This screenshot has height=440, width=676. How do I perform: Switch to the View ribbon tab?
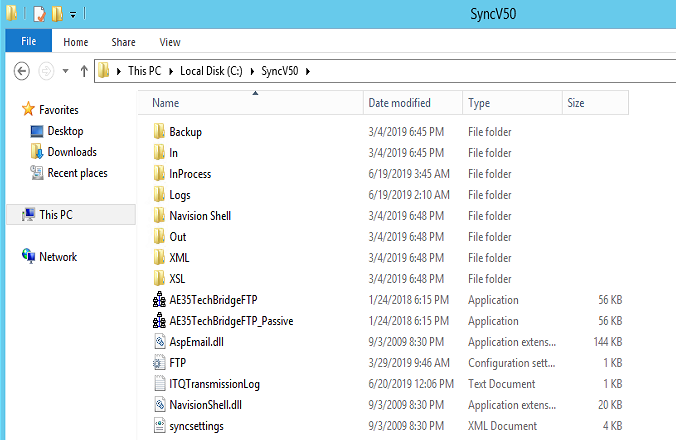tap(169, 42)
